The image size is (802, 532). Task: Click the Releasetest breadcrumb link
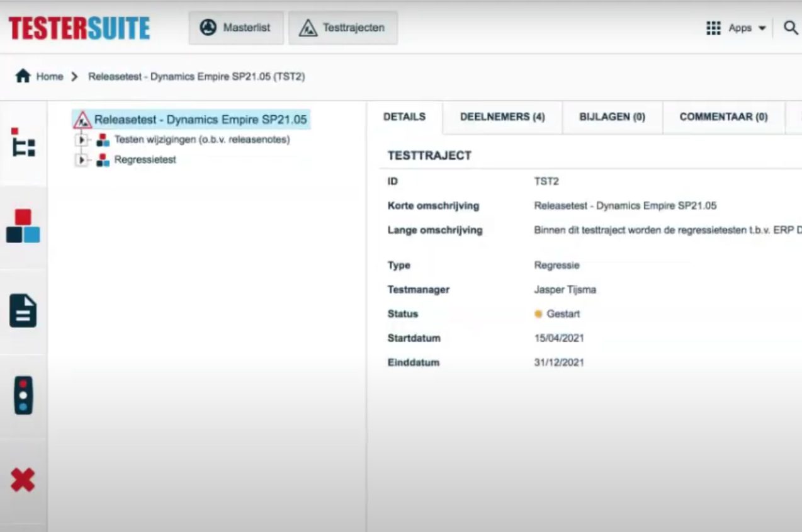(196, 77)
